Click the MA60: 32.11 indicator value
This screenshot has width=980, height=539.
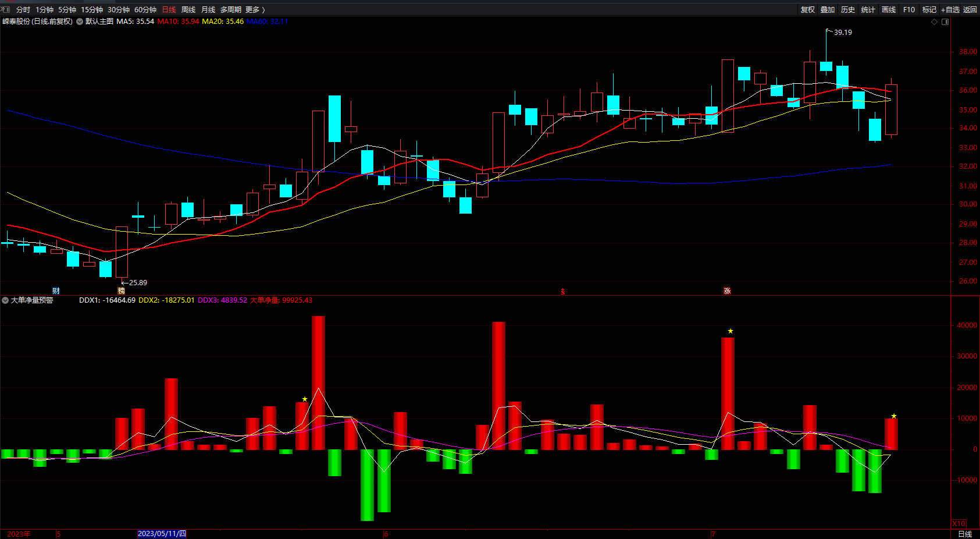268,22
